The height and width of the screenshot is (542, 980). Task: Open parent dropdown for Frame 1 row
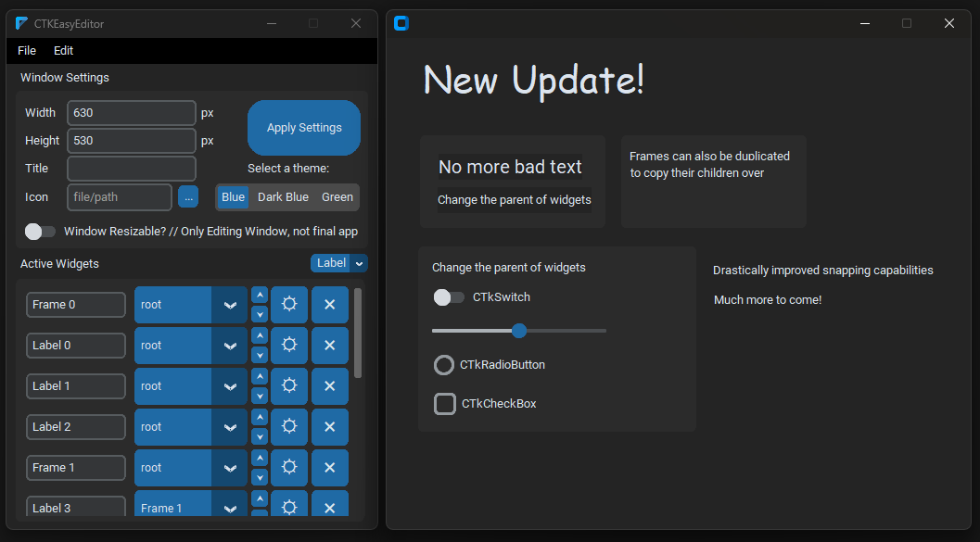tap(191, 467)
